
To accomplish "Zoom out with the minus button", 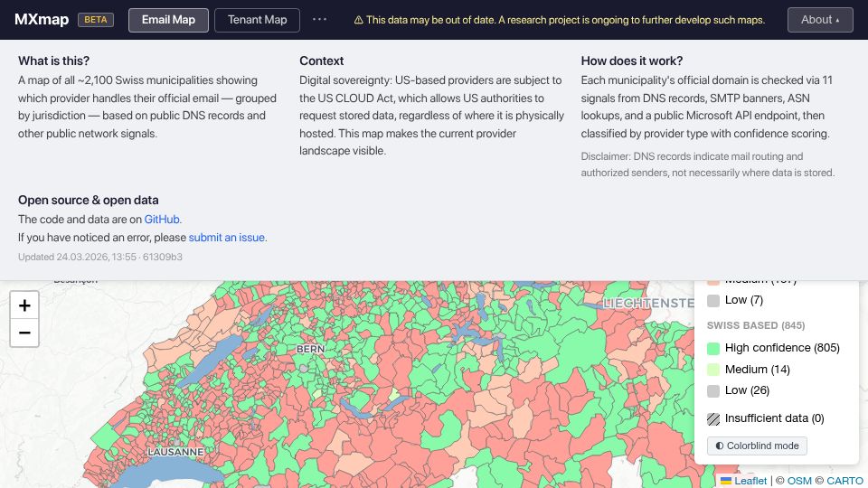I will (24, 333).
